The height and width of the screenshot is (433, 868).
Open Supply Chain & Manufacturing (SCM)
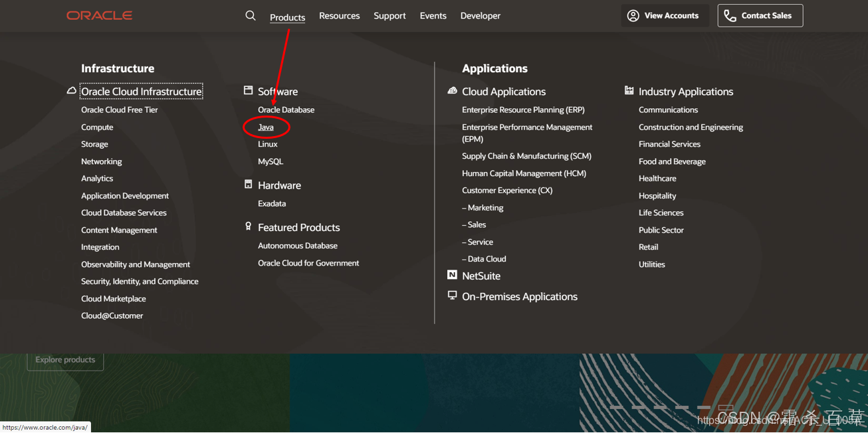tap(526, 156)
